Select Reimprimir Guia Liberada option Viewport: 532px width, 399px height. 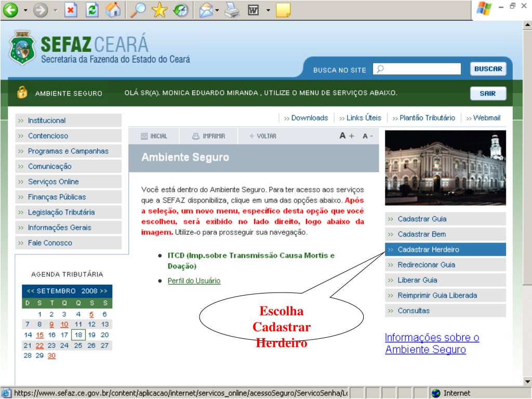[445, 295]
